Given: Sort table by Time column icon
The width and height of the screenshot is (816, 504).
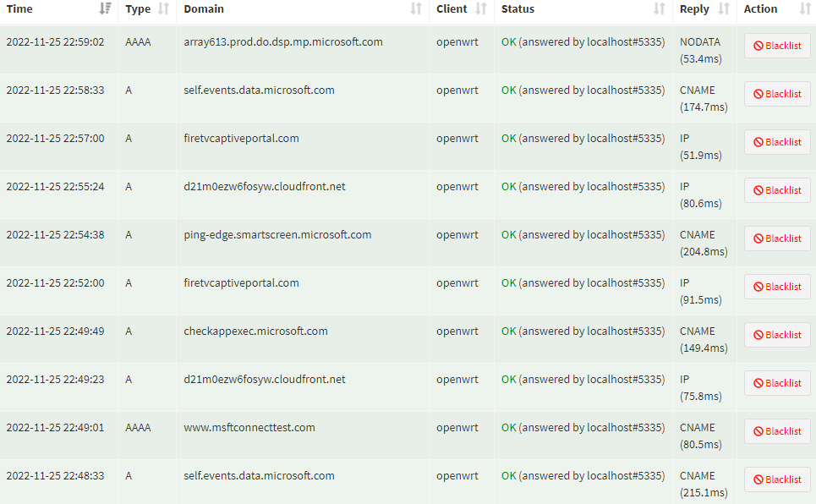Looking at the screenshot, I should pos(105,8).
